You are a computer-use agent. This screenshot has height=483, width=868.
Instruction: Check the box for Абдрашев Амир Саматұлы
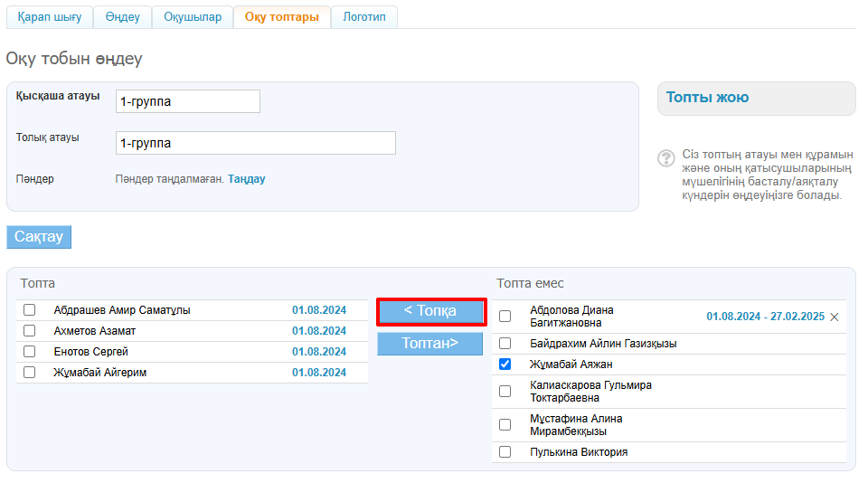click(x=30, y=310)
